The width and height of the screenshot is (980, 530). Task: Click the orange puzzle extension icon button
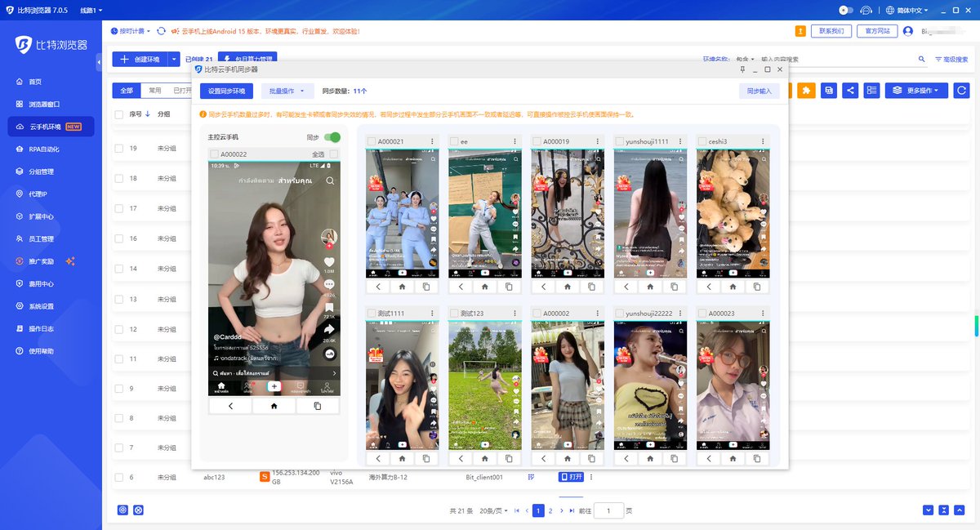[x=806, y=90]
